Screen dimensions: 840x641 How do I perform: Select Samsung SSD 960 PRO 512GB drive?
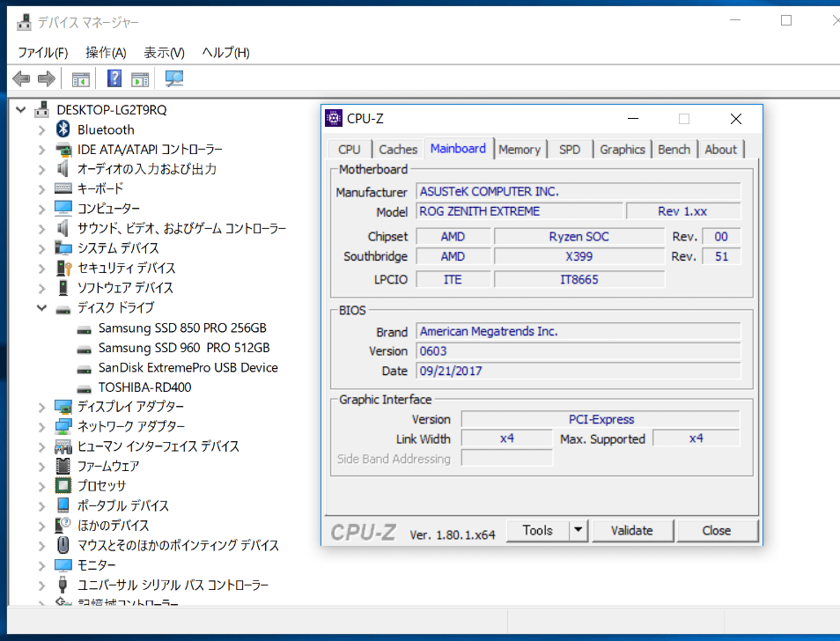[184, 348]
